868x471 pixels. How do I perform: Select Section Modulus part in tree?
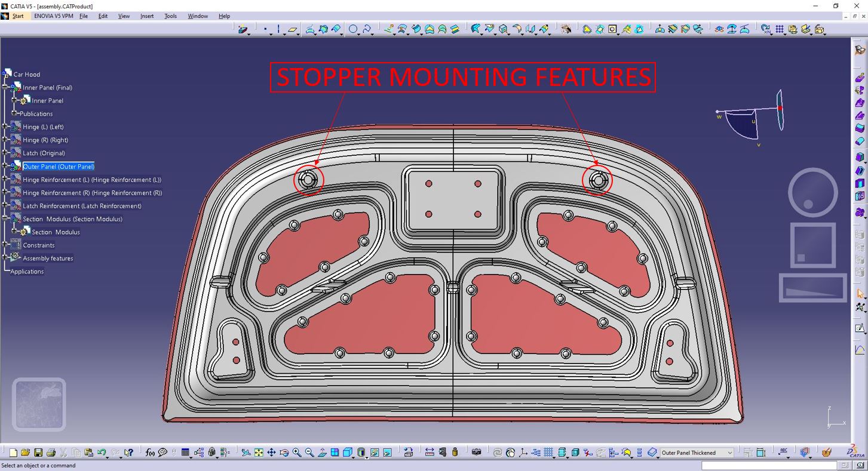[x=56, y=232]
